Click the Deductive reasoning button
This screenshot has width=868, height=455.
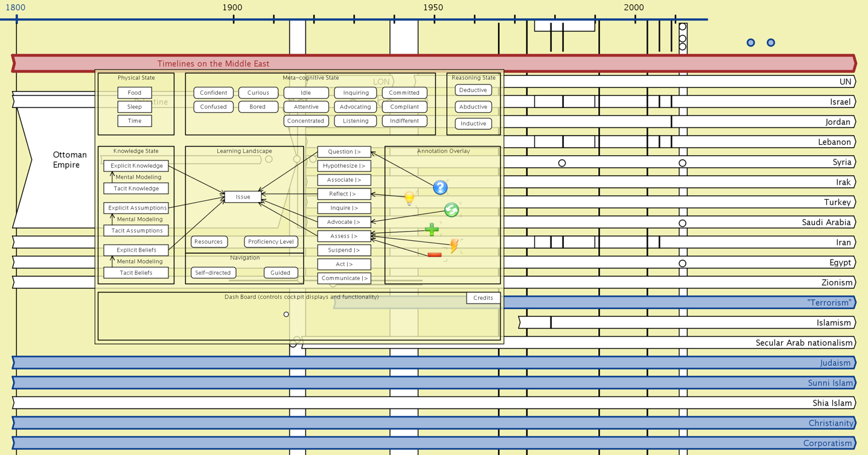coord(473,90)
